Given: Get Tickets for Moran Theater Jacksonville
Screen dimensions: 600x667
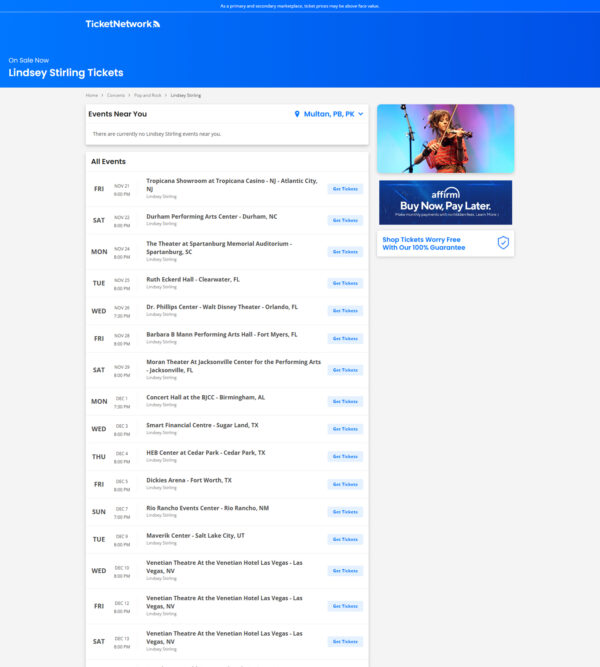Looking at the screenshot, I should pos(345,370).
